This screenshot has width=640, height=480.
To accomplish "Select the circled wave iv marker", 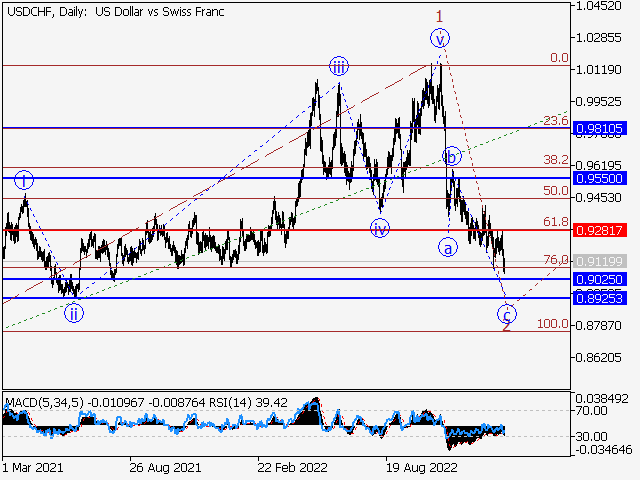I will (380, 229).
